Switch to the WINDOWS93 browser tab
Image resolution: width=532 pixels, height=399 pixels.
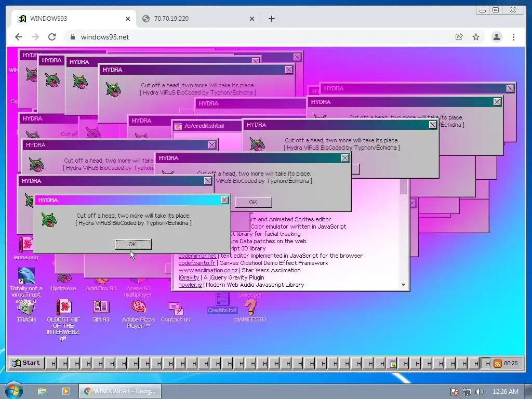coord(73,19)
